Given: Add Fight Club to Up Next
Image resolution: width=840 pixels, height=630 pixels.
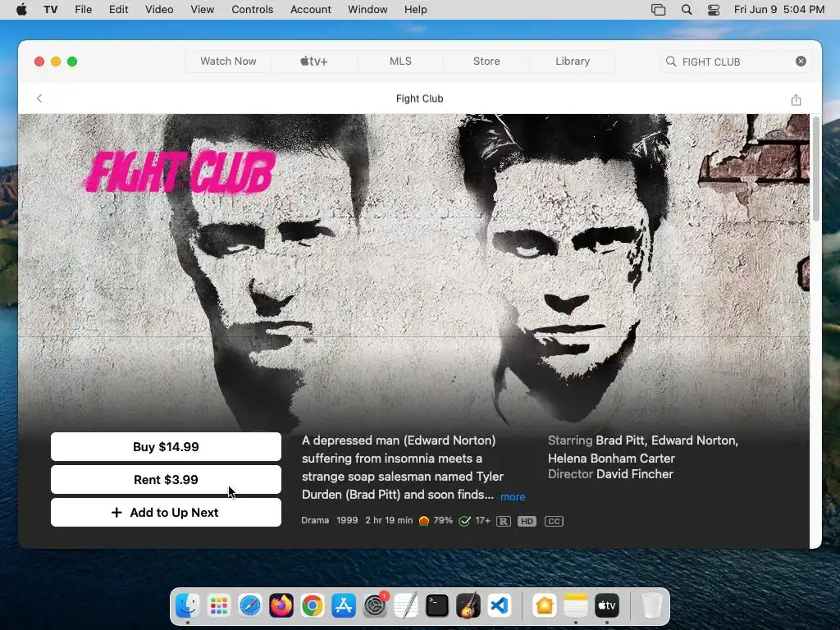Looking at the screenshot, I should [166, 513].
